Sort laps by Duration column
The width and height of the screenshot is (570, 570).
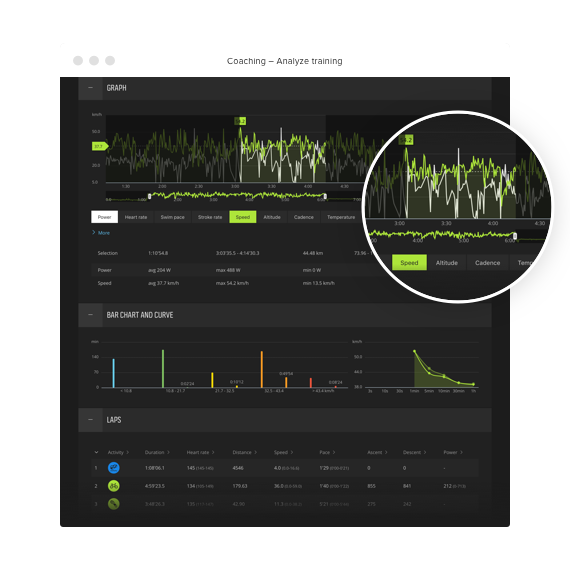[x=157, y=452]
